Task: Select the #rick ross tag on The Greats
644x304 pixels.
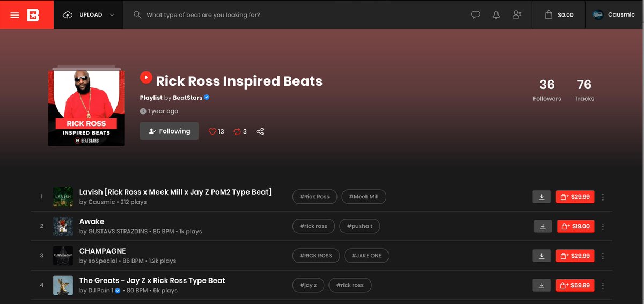Action: pyautogui.click(x=350, y=285)
